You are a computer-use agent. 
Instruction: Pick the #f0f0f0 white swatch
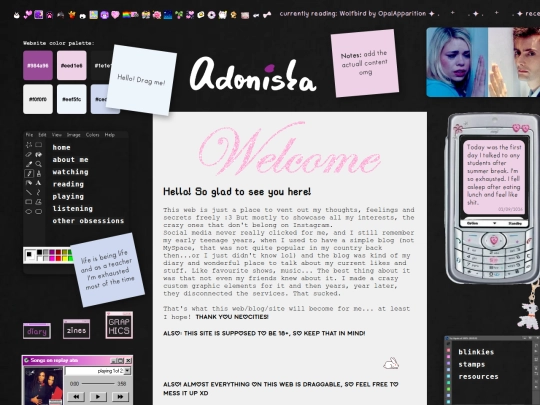point(38,99)
